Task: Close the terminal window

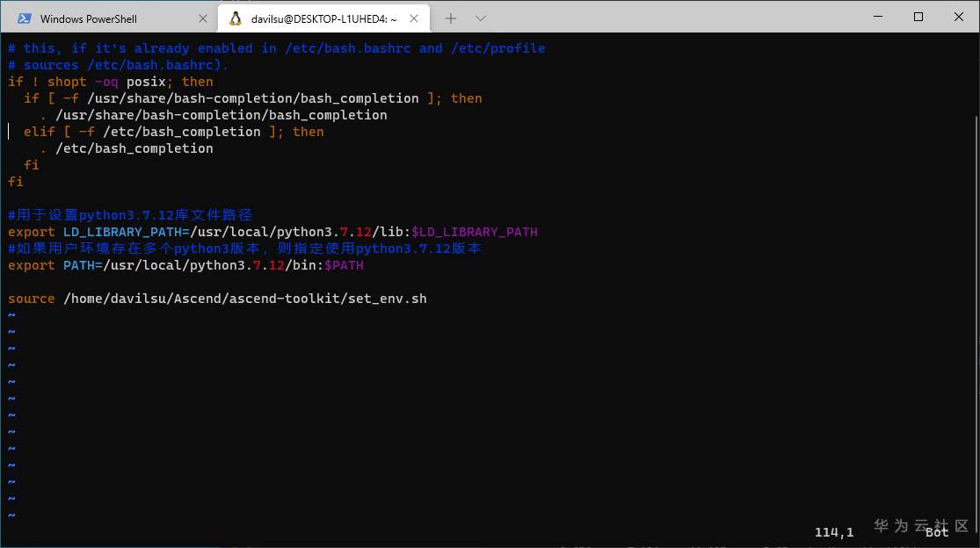Action: pos(959,17)
